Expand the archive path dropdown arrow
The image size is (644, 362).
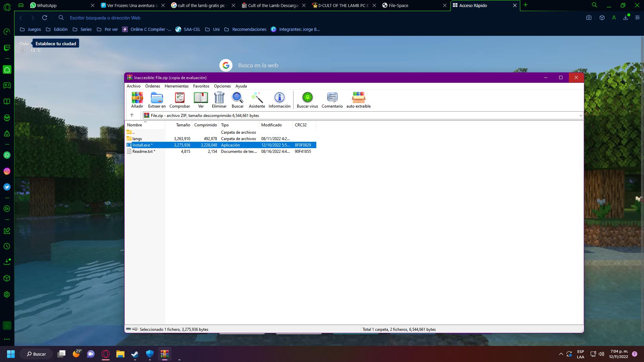click(x=581, y=116)
